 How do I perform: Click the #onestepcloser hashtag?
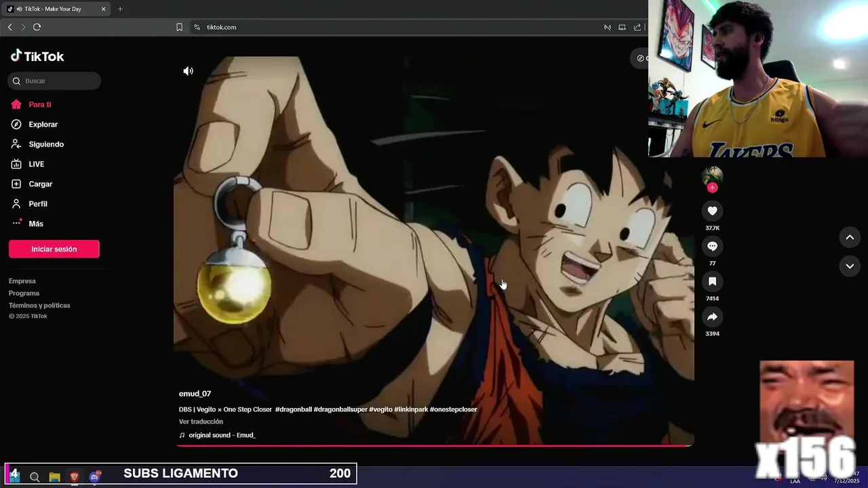(x=454, y=409)
